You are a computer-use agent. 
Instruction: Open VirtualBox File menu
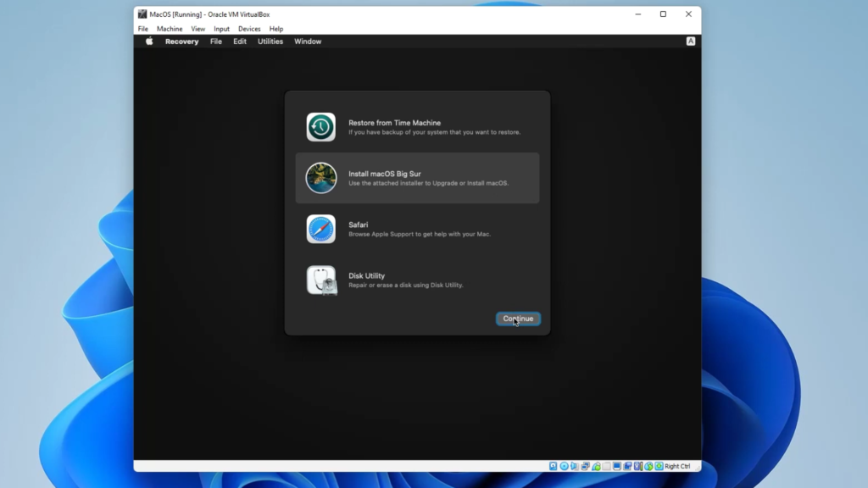click(142, 29)
